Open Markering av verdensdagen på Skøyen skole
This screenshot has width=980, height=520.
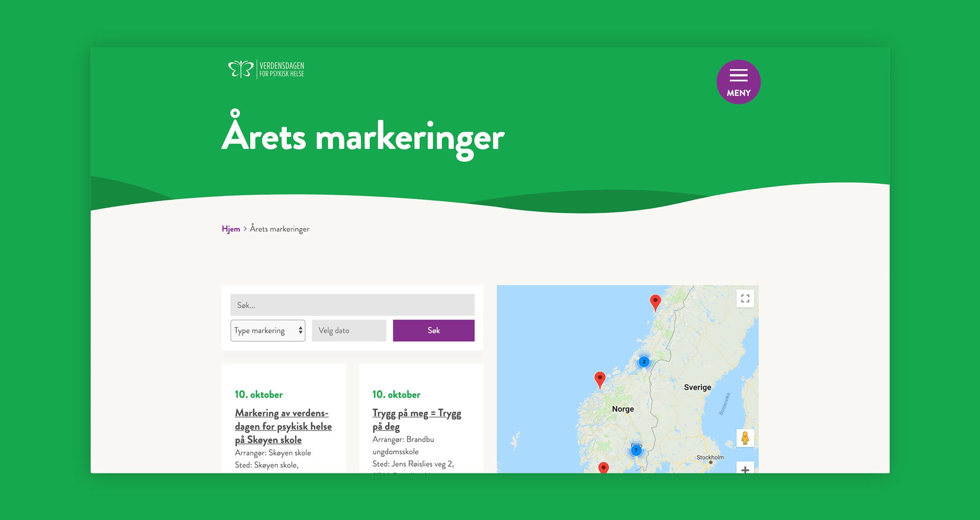[283, 426]
